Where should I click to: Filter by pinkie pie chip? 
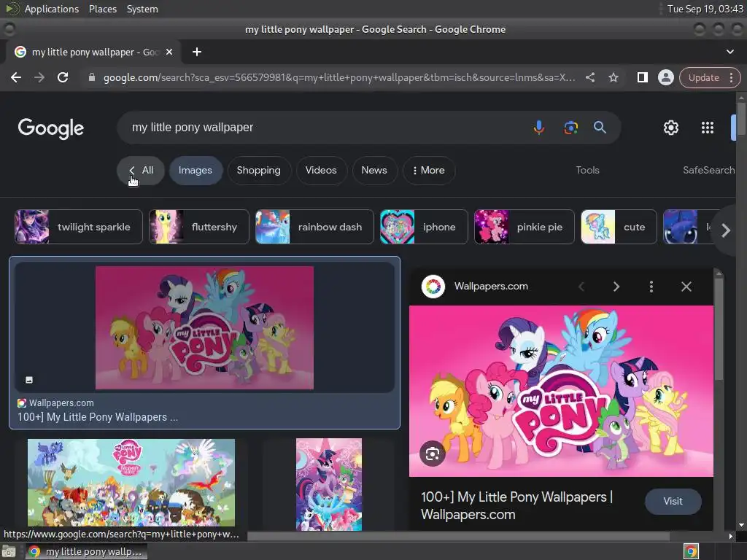(524, 227)
